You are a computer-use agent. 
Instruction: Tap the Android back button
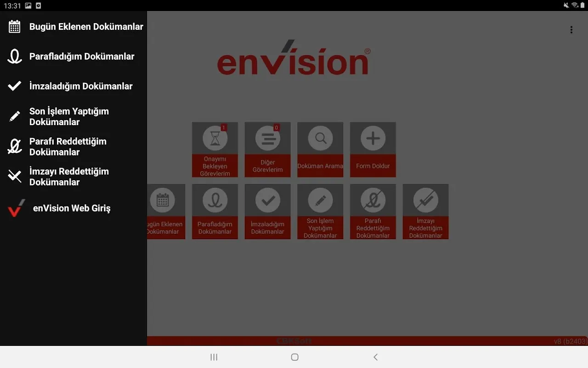click(375, 357)
